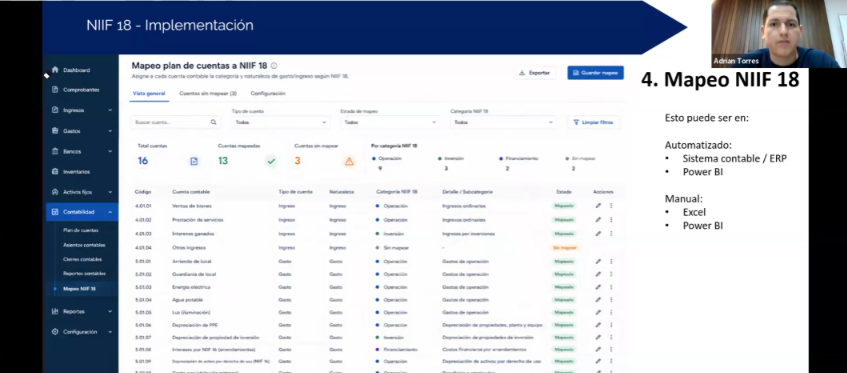Open more actions for Intereses por NIIF 16

[611, 350]
